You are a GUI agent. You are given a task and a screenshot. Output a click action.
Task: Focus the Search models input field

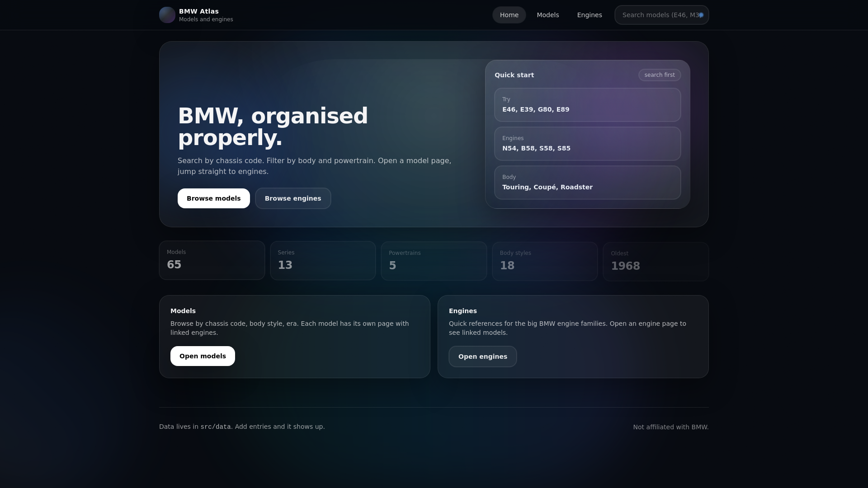point(661,15)
